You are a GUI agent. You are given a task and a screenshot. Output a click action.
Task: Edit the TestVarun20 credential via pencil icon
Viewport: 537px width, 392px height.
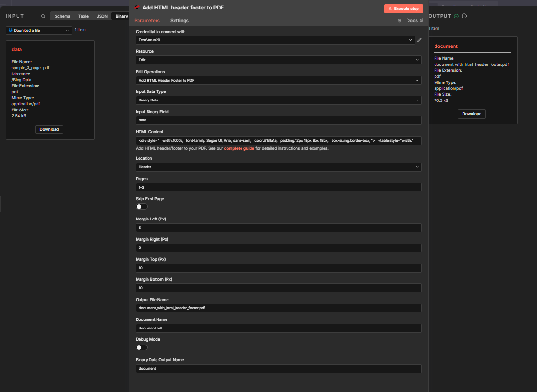419,40
